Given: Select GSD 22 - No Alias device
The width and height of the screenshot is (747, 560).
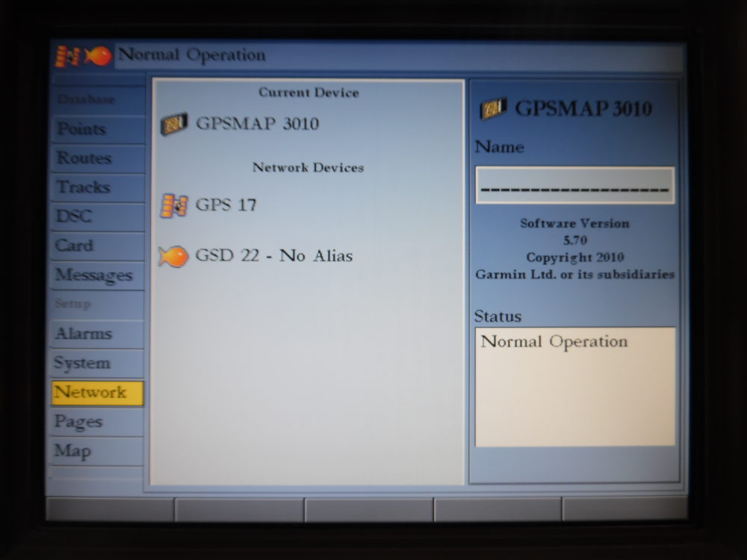Looking at the screenshot, I should point(255,256).
